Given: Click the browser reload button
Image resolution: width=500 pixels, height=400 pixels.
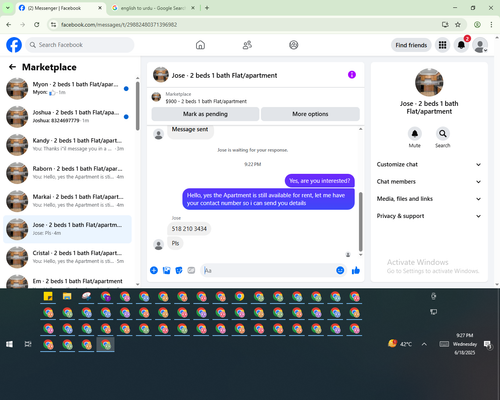Looking at the screenshot, I should (x=37, y=25).
